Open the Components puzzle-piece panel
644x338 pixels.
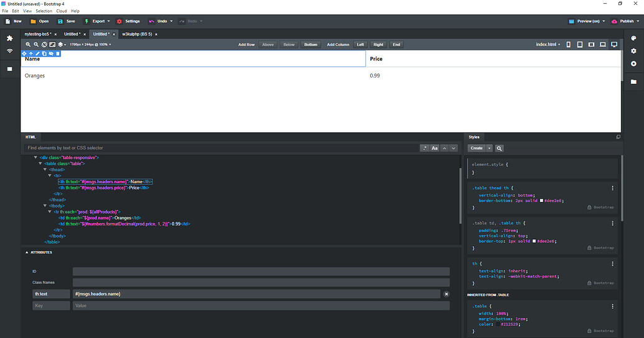coord(10,38)
